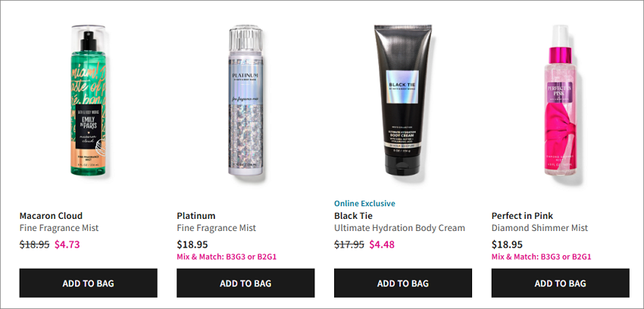Open the Perfect in Pink title link

[523, 216]
